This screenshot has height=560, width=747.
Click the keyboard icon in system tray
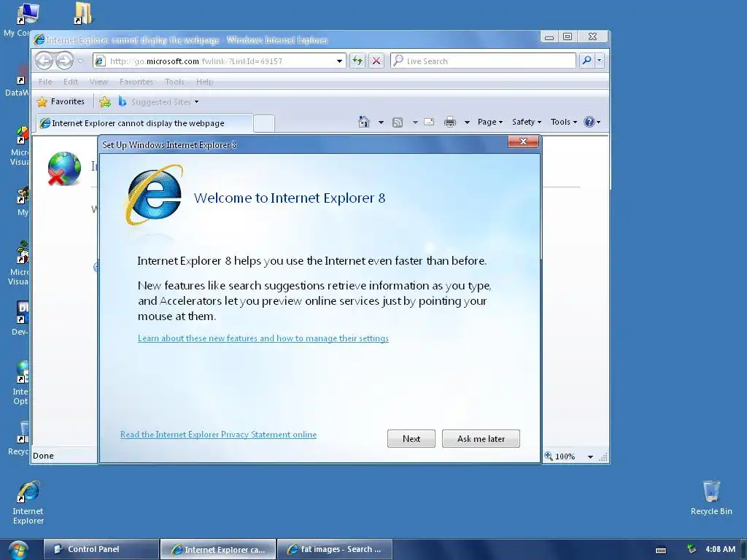(x=661, y=550)
